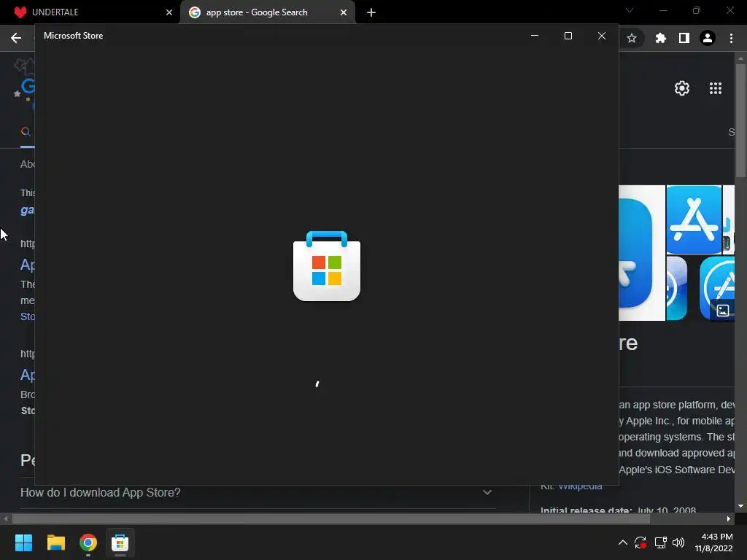Go back using the Chrome back arrow

(16, 38)
